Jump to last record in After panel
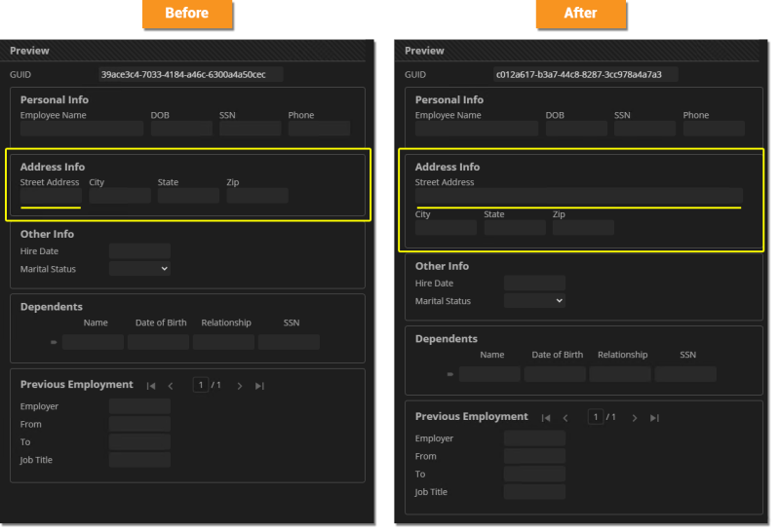The height and width of the screenshot is (532, 780). (x=654, y=418)
